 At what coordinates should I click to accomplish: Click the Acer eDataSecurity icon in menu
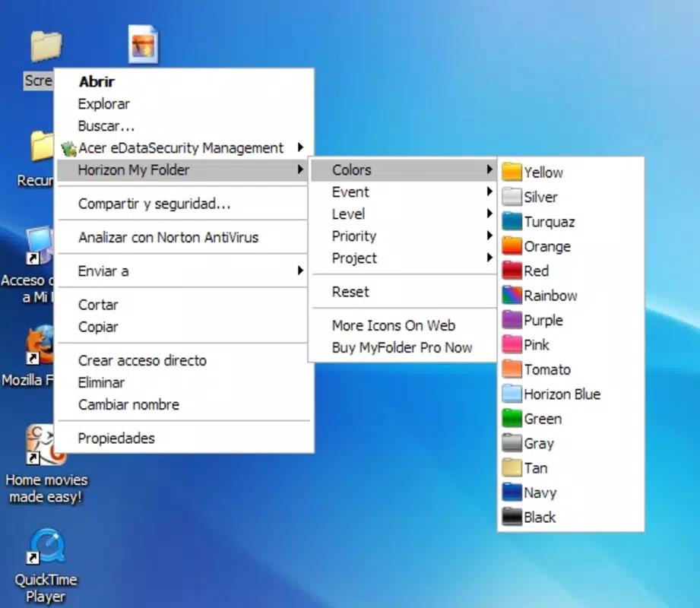(x=68, y=149)
